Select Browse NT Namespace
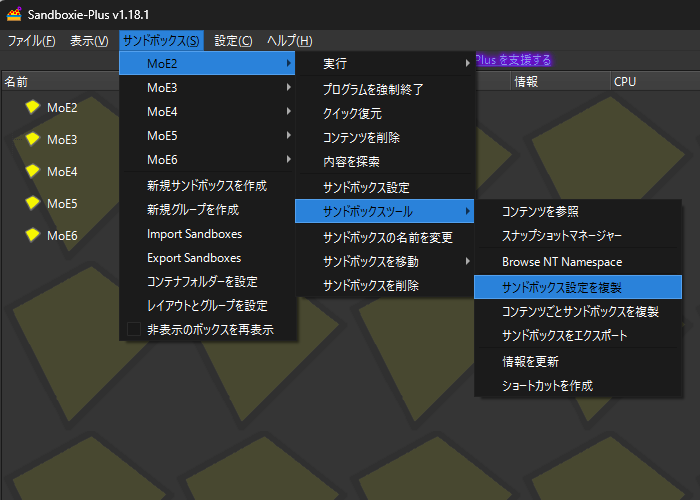Screen dimensions: 700x500 click(578, 262)
